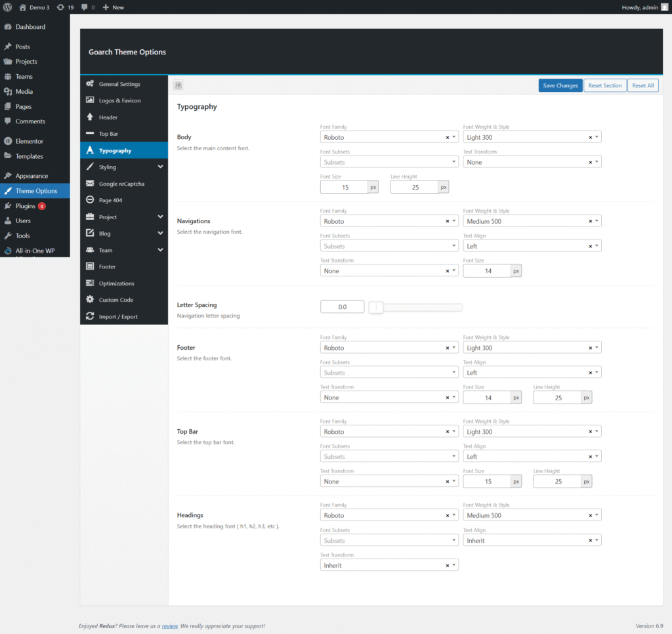Toggle the expand all sections icon

coord(178,85)
